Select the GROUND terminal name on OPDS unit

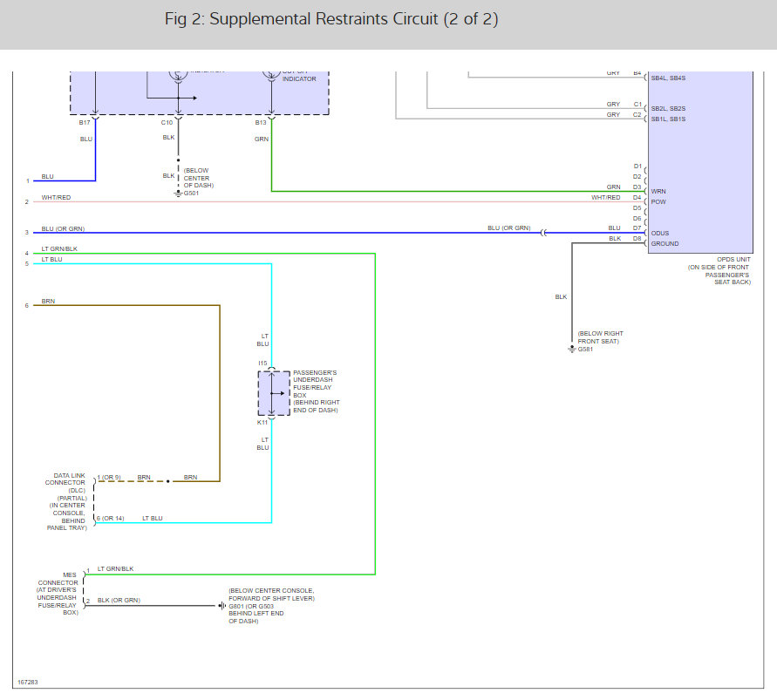point(665,244)
